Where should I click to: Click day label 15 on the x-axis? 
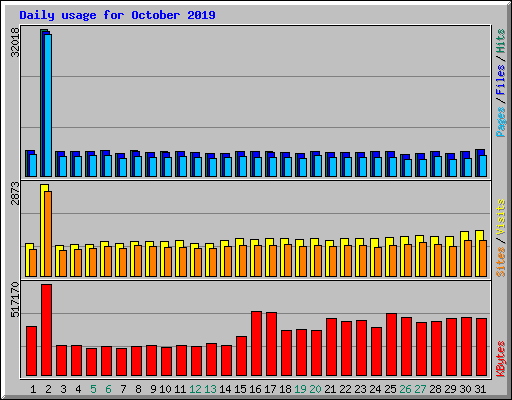[x=240, y=389]
